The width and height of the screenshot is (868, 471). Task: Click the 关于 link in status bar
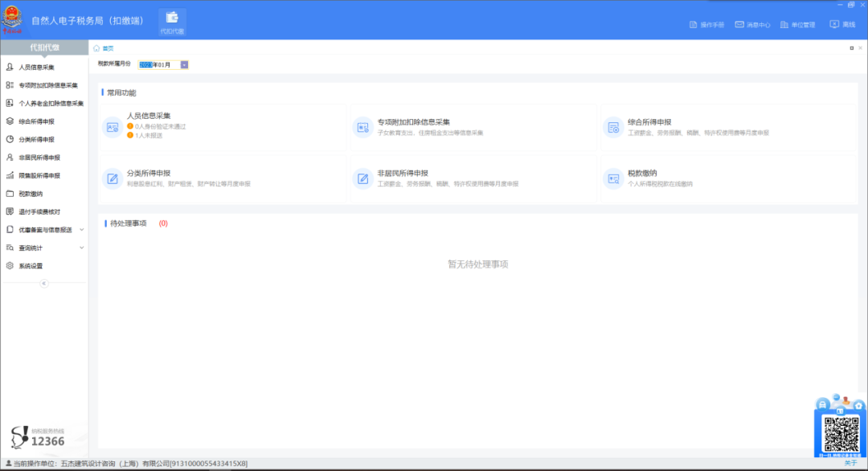click(x=850, y=463)
